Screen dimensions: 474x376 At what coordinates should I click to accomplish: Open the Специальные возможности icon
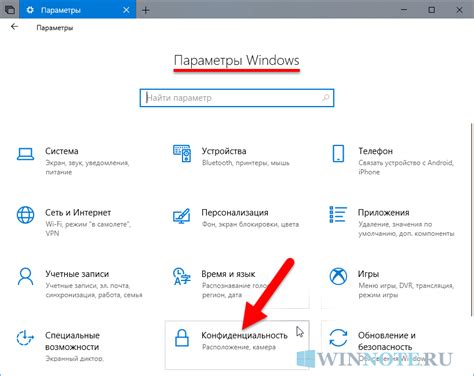25,338
